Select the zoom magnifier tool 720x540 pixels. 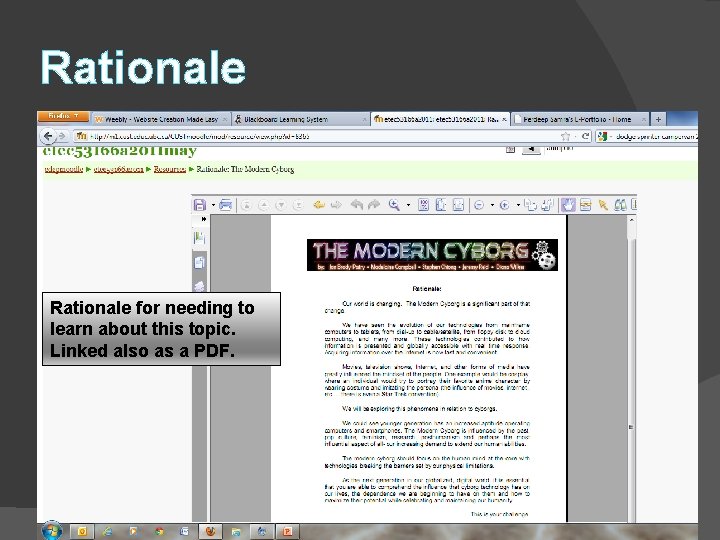coord(394,205)
